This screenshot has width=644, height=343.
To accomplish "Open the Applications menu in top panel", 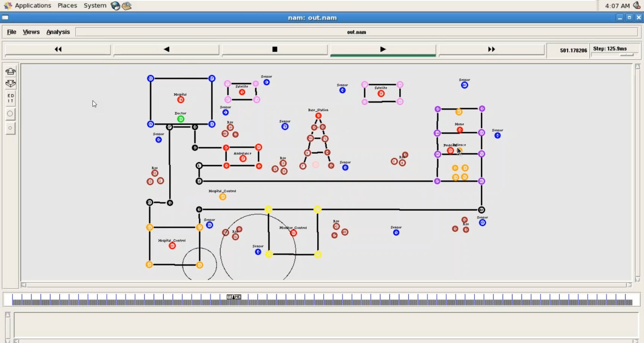I will point(33,6).
